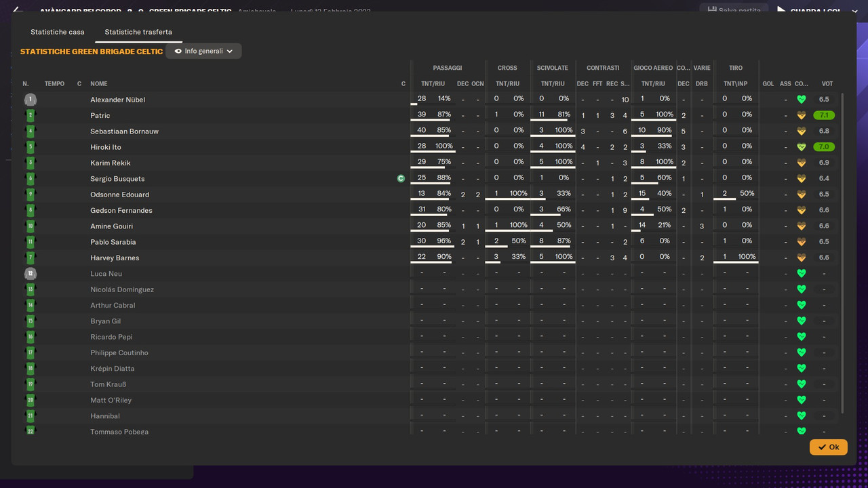Click the PASSAGGI column group header
This screenshot has width=868, height=488.
448,68
